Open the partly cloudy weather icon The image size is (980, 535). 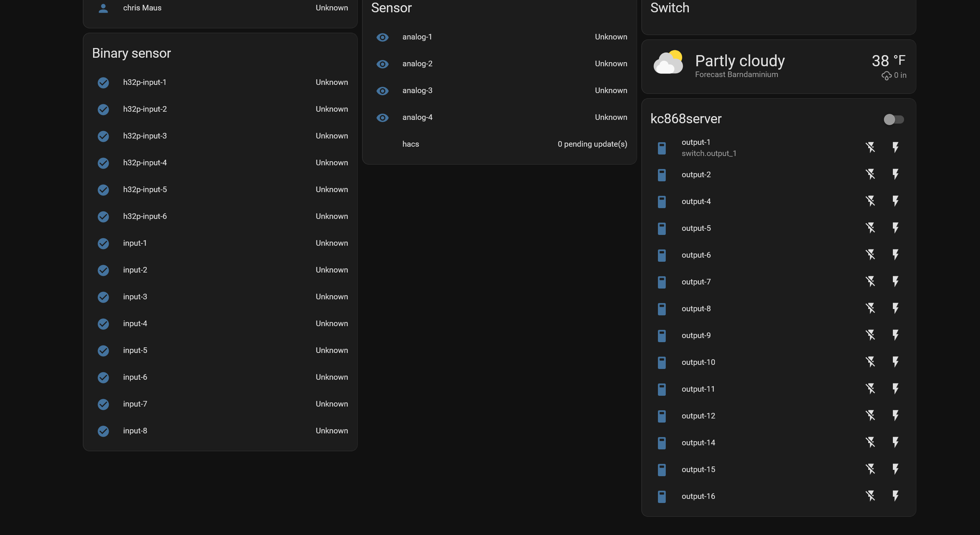pos(668,63)
